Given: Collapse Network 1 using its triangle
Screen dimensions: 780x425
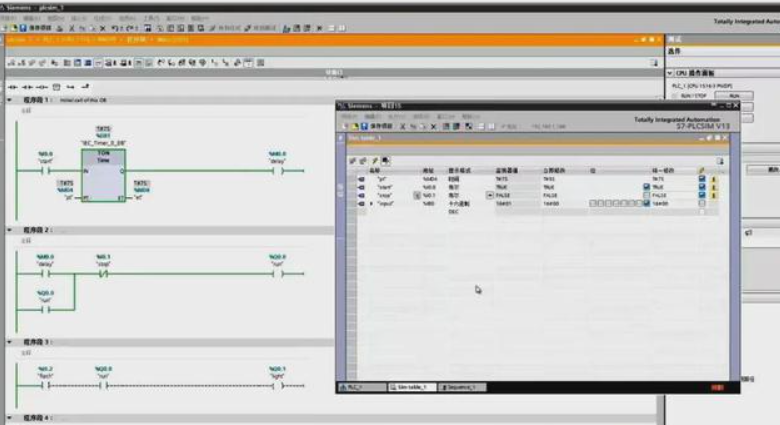Looking at the screenshot, I should [9, 100].
